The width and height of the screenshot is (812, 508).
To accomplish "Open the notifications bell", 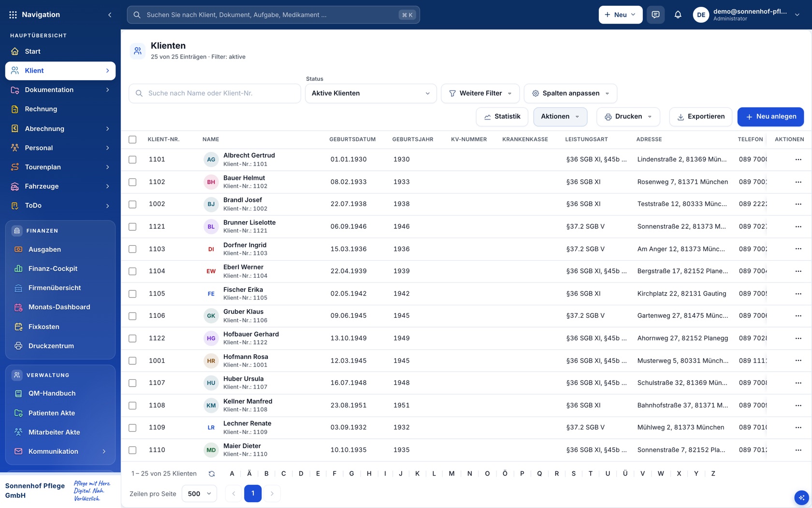I will tap(678, 15).
